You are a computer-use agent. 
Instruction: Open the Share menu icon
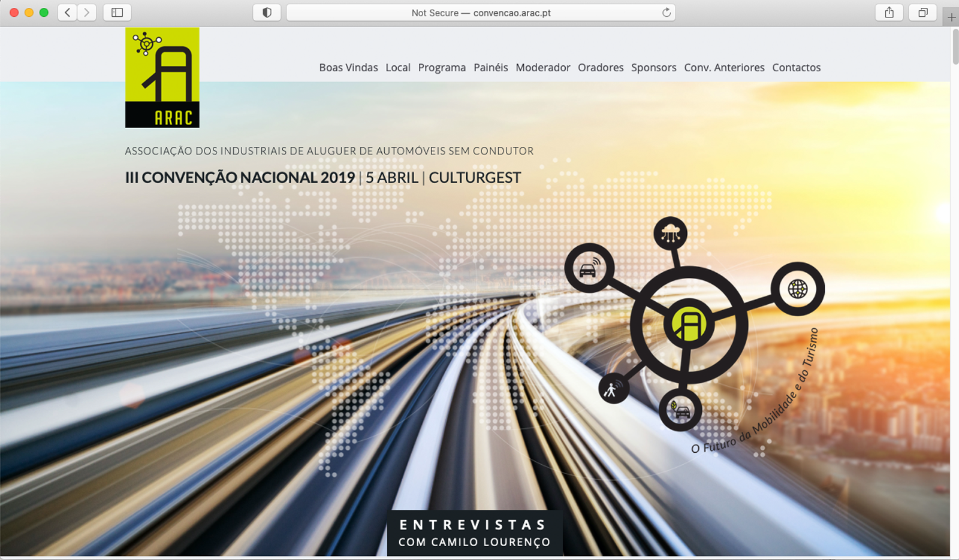(x=889, y=13)
